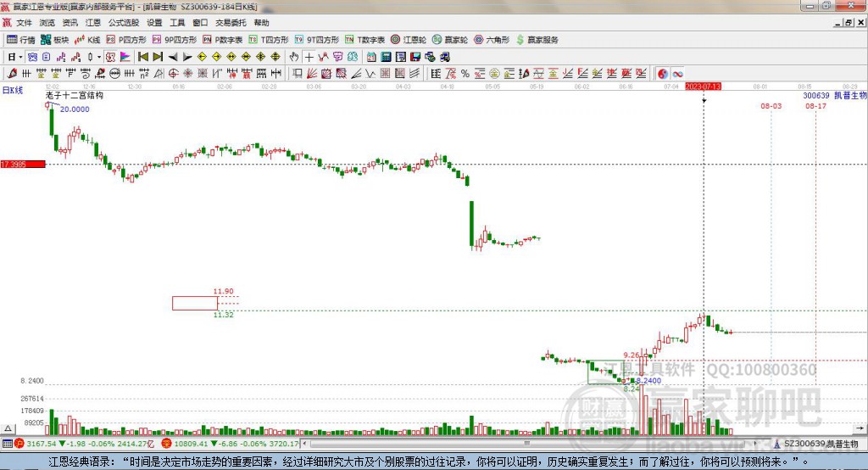The image size is (868, 470).
Task: Click the 300639 凯普生物 stock title
Action: (x=835, y=95)
